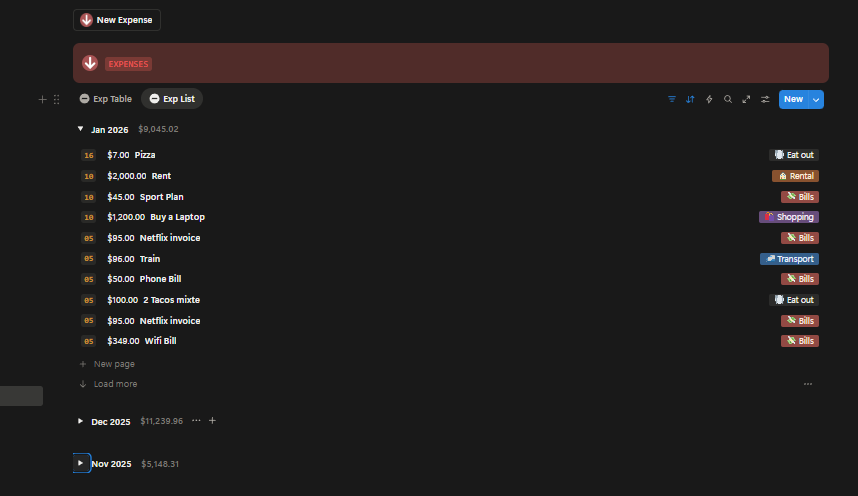Click the $349.00 amount on Wifi Bill row

pyautogui.click(x=123, y=341)
